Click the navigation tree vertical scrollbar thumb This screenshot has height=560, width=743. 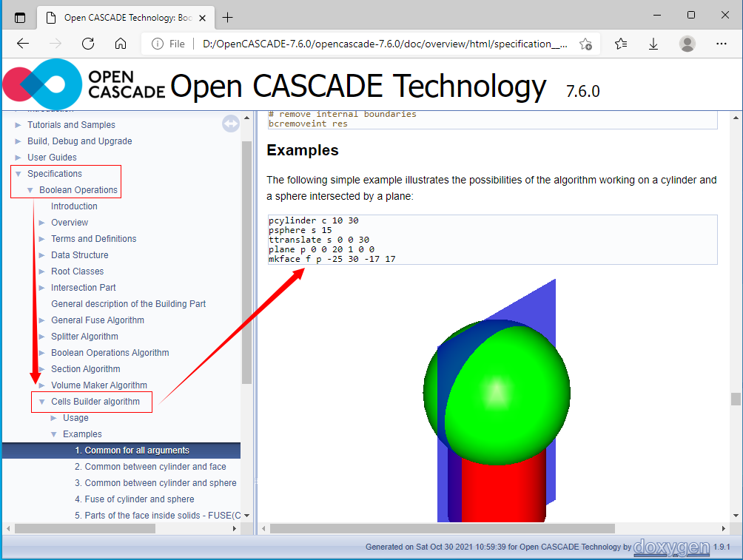[x=246, y=263]
